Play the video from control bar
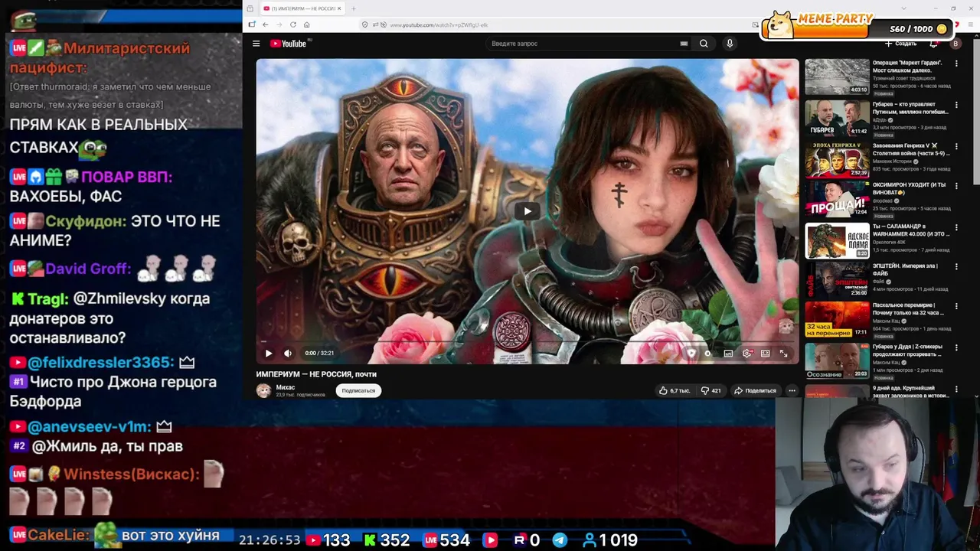This screenshot has width=980, height=551. pyautogui.click(x=269, y=353)
